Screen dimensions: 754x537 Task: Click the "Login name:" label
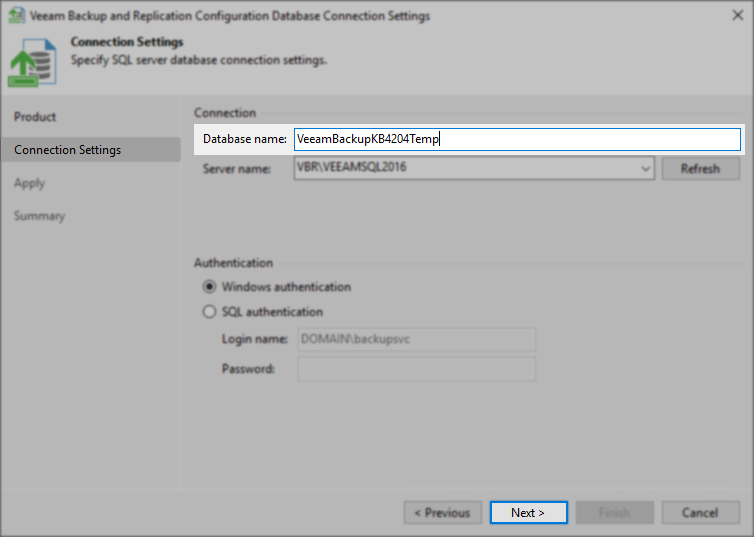click(254, 339)
